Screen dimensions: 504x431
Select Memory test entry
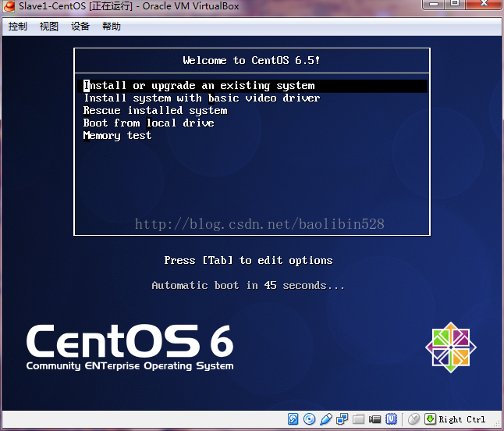[x=117, y=135]
